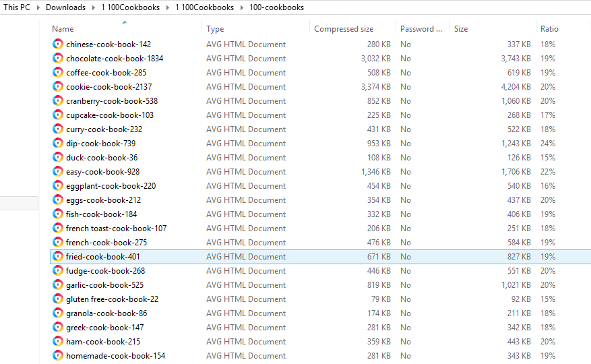
Task: Click the greek-cook-book-147 file icon
Action: click(58, 327)
